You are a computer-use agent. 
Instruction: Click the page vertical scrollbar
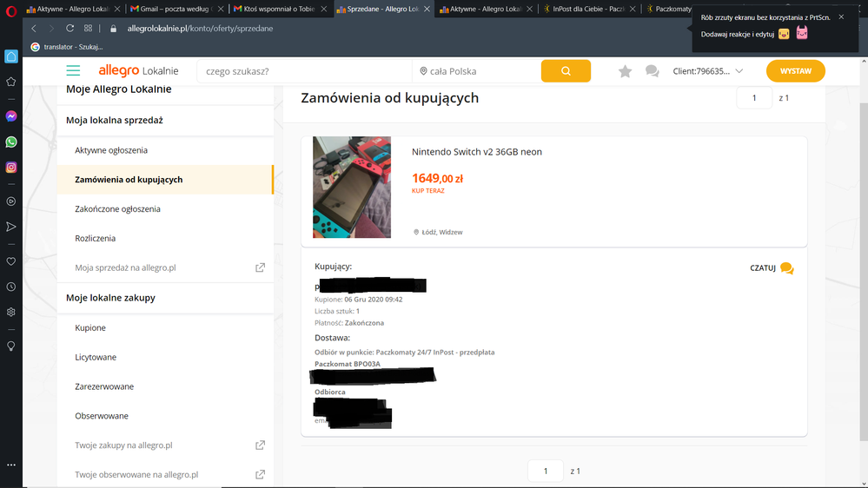point(864,271)
